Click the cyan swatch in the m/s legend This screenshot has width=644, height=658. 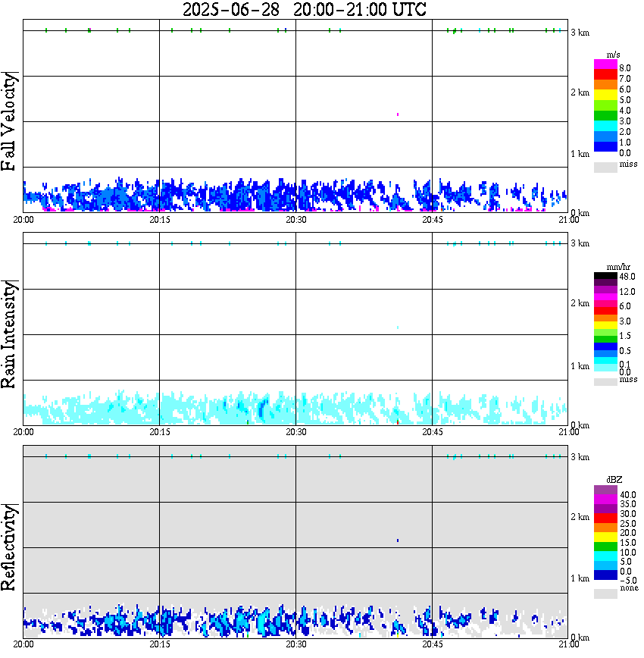coord(605,126)
